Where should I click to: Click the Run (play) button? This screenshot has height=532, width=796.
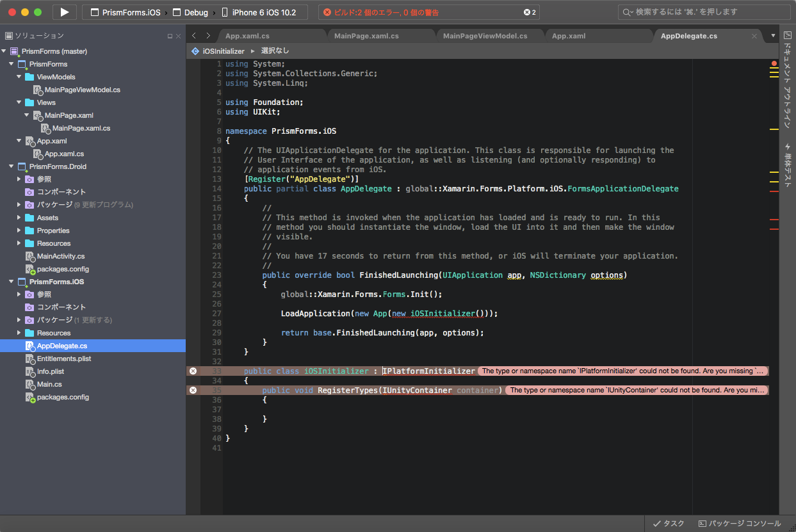point(64,12)
